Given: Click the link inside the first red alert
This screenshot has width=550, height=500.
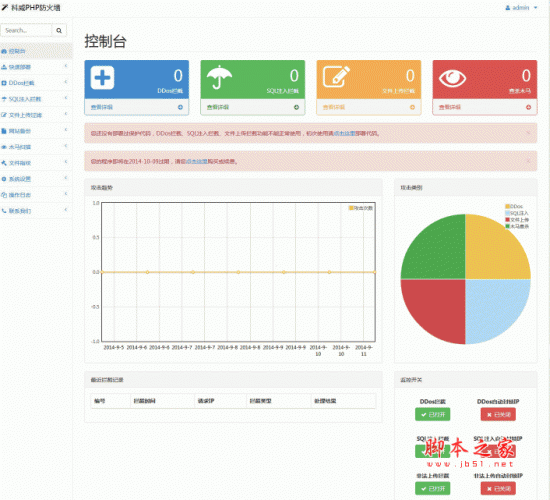Looking at the screenshot, I should point(344,133).
